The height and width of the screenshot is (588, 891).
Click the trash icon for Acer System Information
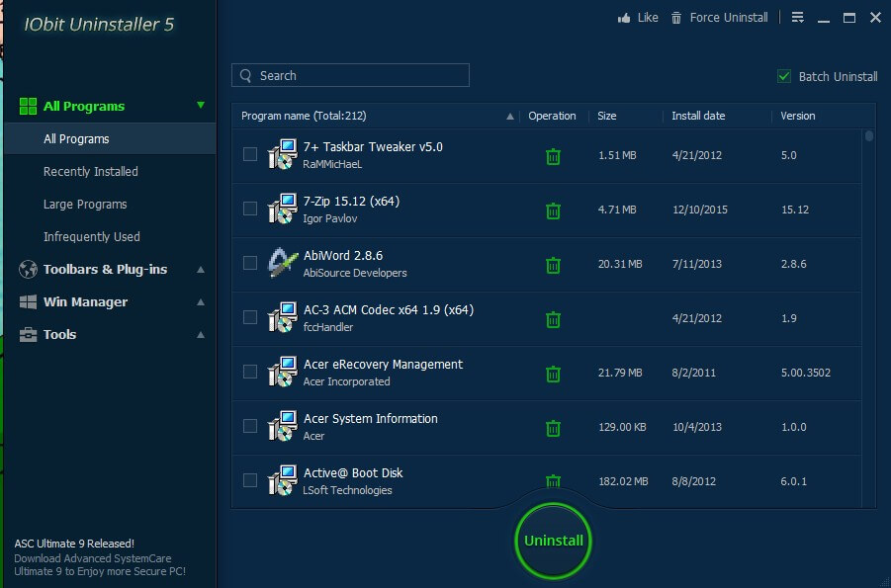[553, 428]
